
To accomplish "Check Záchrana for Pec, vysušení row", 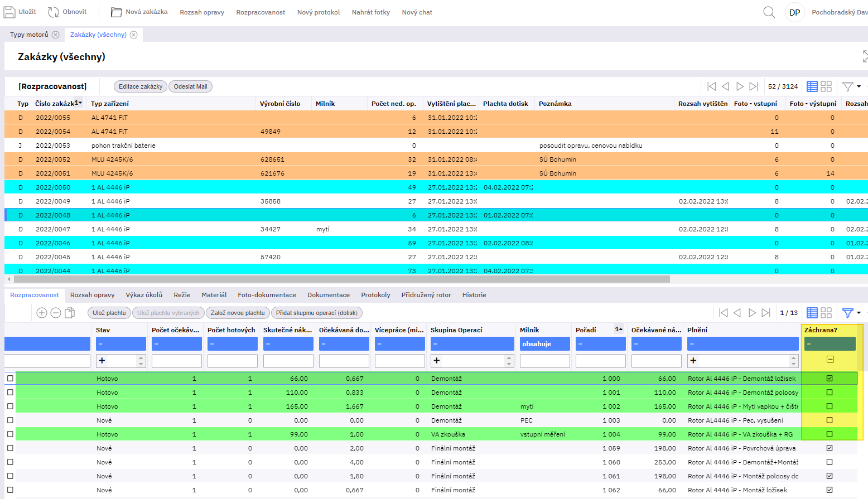I will (830, 420).
